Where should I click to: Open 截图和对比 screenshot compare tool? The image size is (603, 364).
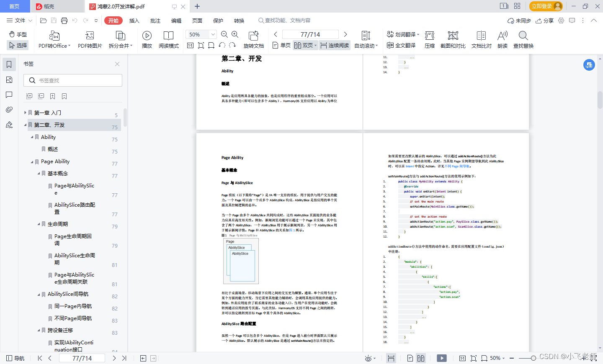pos(453,40)
